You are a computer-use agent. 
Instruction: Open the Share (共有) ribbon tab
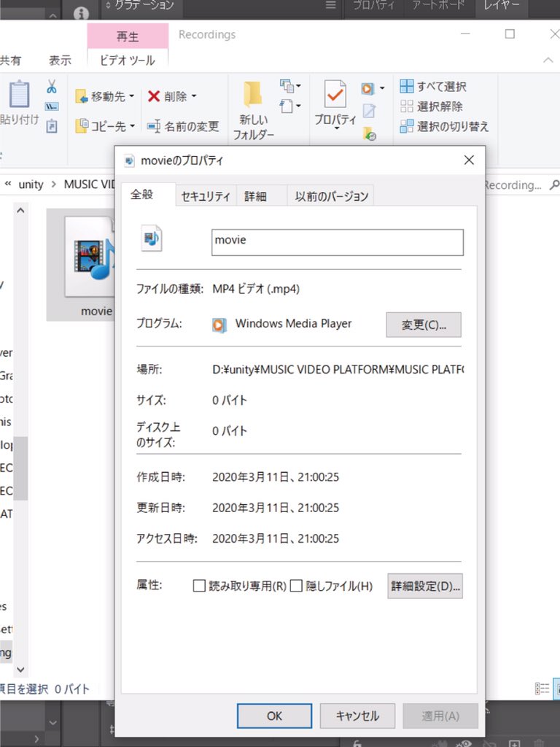point(10,60)
